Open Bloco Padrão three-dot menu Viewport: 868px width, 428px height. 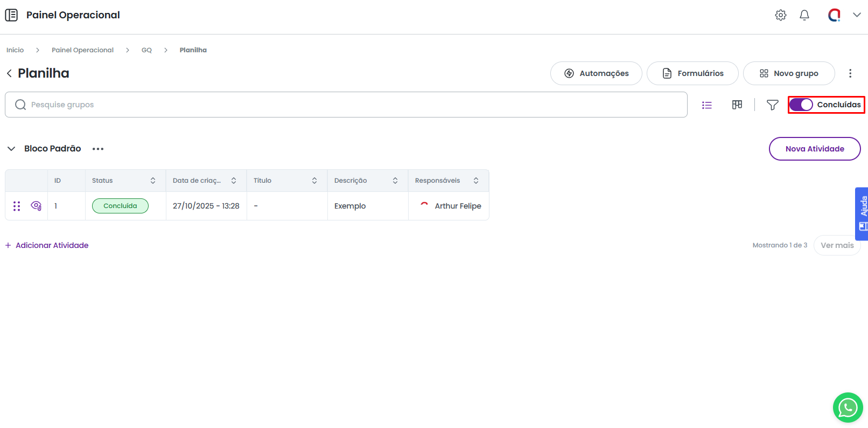(98, 149)
